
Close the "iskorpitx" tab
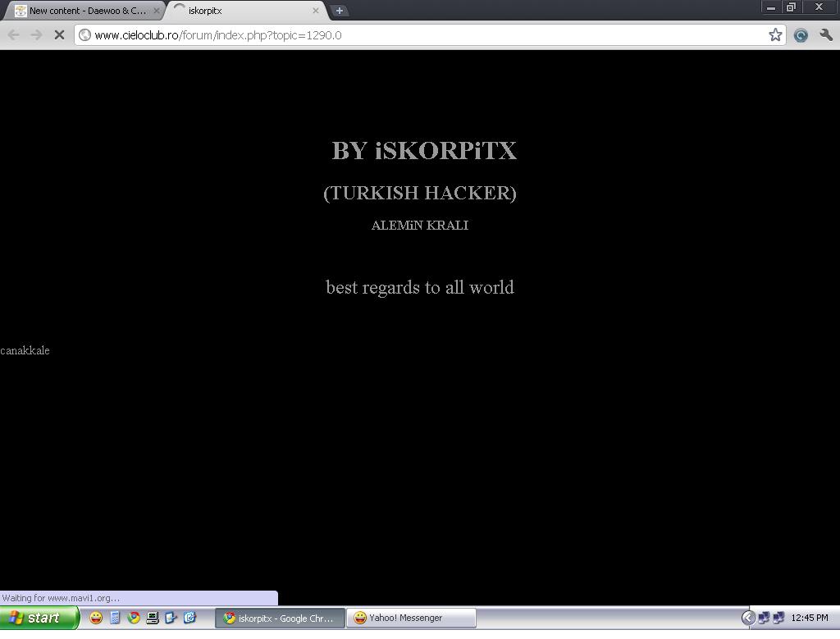tap(316, 11)
